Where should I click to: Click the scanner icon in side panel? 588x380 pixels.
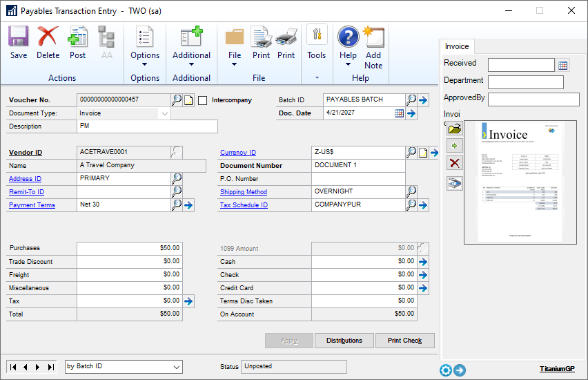pos(455,183)
